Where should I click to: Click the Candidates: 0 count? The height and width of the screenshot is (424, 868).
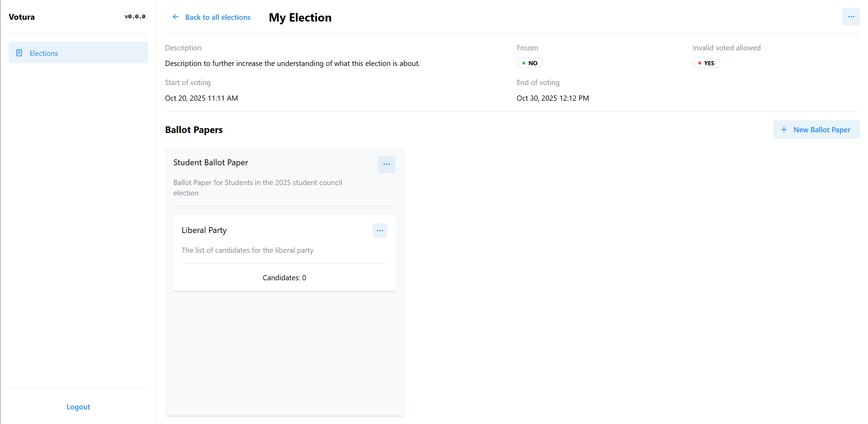tap(284, 277)
